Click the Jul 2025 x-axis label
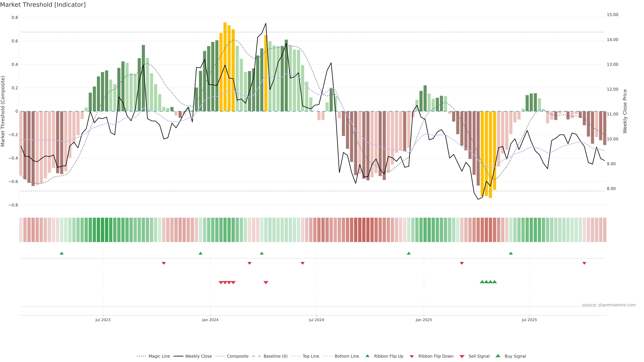The image size is (644, 362). [x=529, y=320]
